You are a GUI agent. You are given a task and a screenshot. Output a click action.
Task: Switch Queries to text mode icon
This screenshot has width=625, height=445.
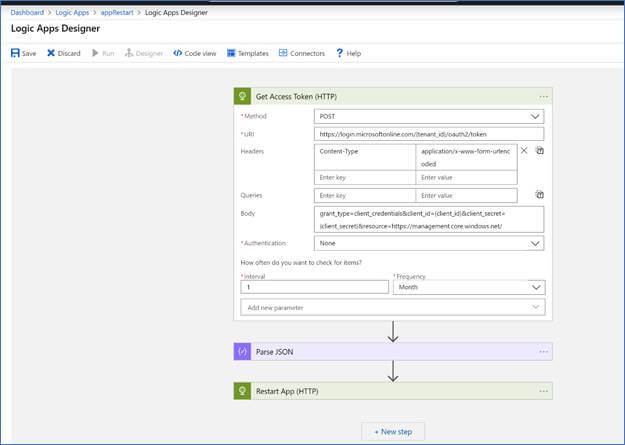(x=540, y=195)
